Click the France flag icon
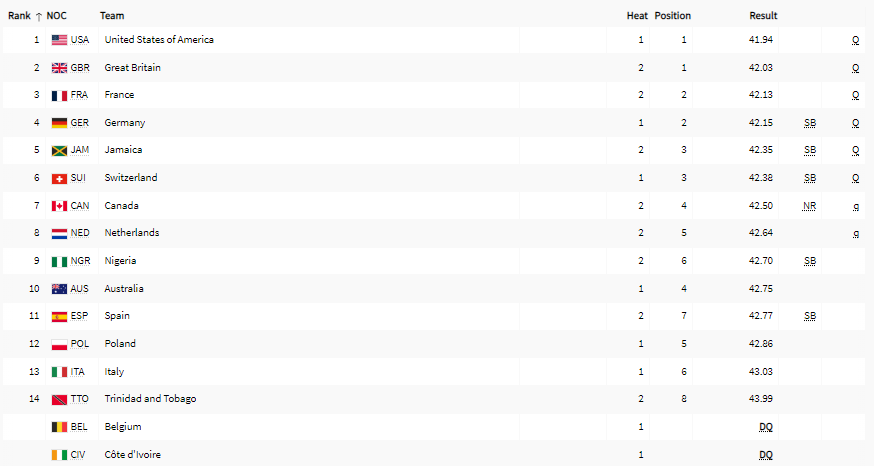 click(59, 95)
